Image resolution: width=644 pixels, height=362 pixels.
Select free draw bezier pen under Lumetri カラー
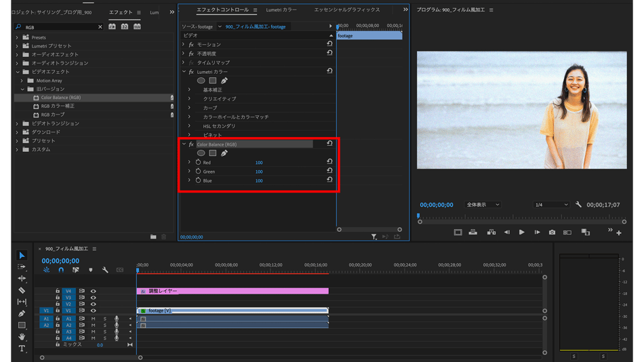(x=224, y=81)
